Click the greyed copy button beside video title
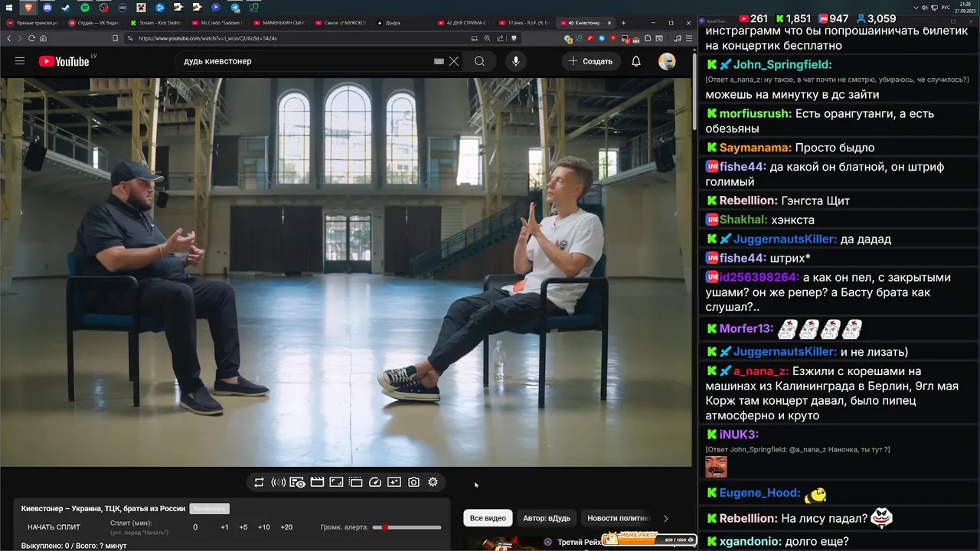Image resolution: width=980 pixels, height=551 pixels. [x=209, y=509]
